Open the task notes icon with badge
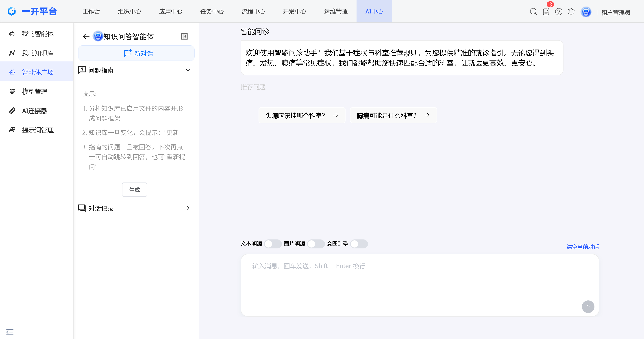This screenshot has height=339, width=644. 546,12
